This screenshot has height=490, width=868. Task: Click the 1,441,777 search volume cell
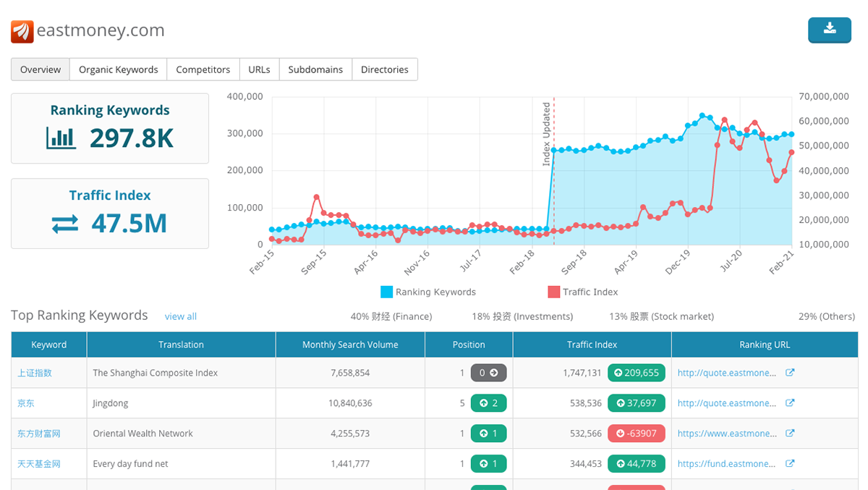coord(350,464)
